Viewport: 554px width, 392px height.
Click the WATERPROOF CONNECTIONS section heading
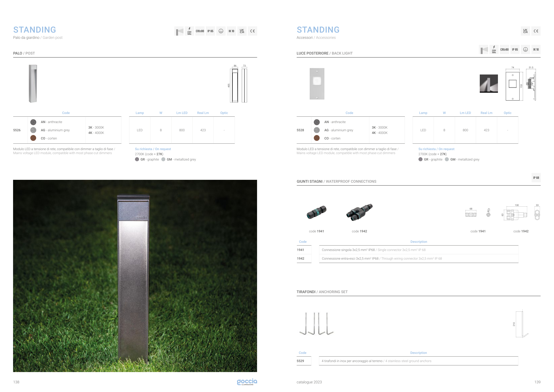(351, 182)
